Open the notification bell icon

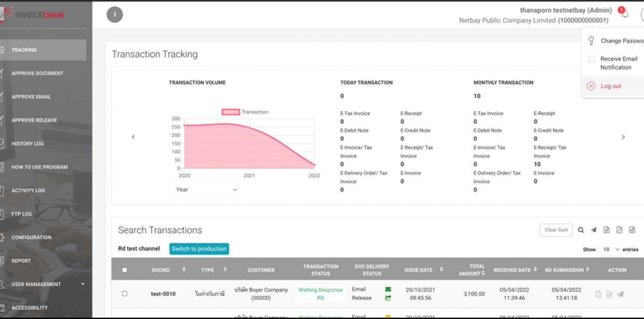[x=624, y=13]
